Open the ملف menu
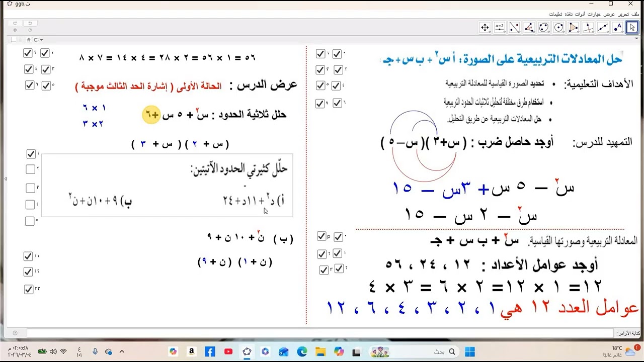The width and height of the screenshot is (644, 362). click(x=636, y=14)
